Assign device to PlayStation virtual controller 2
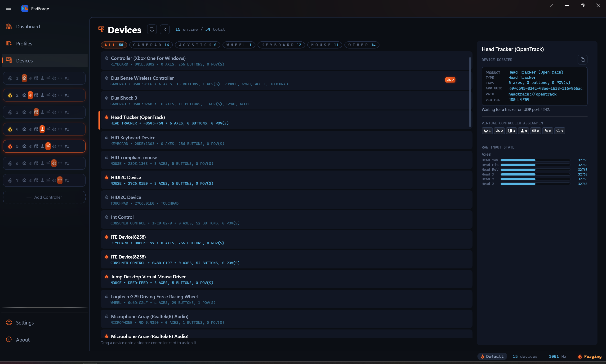The height and width of the screenshot is (364, 606). pos(499,131)
